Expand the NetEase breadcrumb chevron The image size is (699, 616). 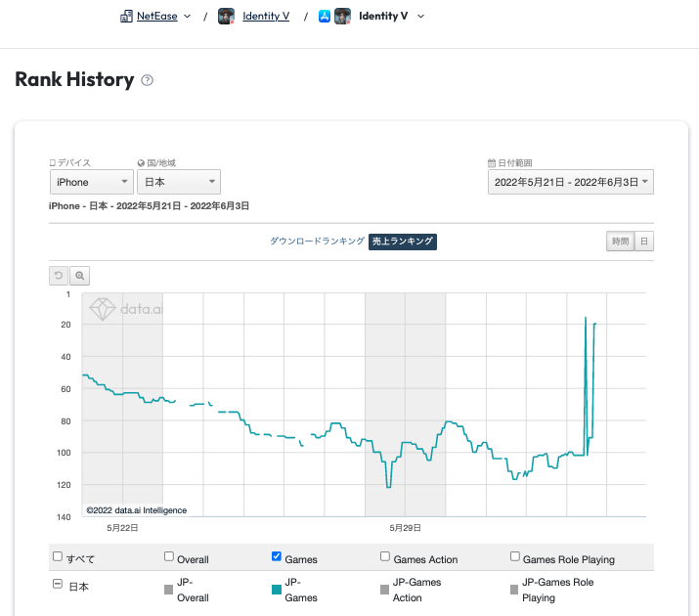coord(188,17)
